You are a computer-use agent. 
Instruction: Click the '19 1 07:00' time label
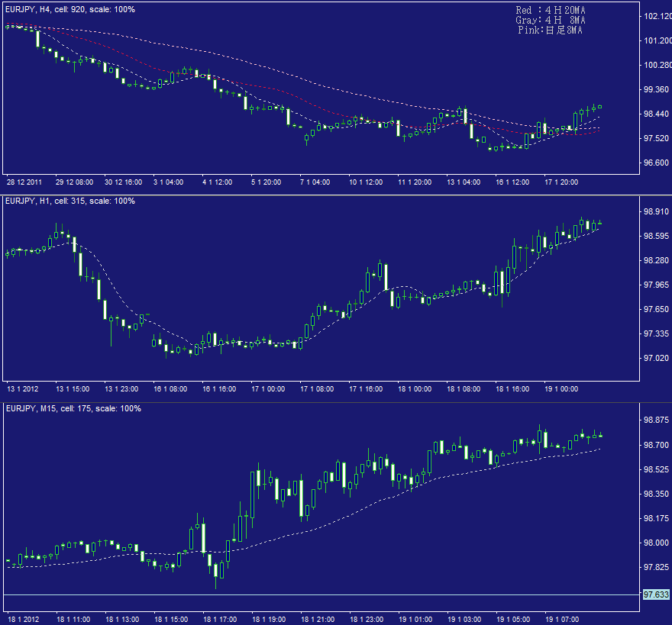point(562,620)
